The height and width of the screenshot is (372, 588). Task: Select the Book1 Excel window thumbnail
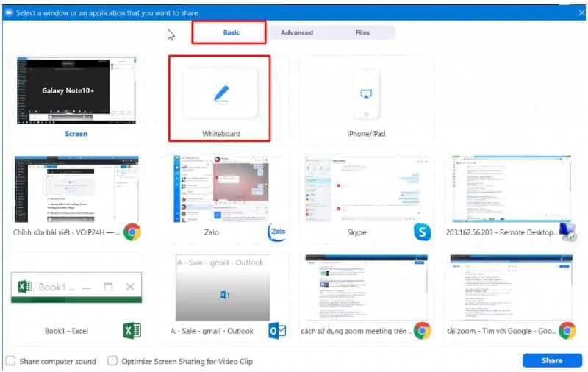coord(76,287)
